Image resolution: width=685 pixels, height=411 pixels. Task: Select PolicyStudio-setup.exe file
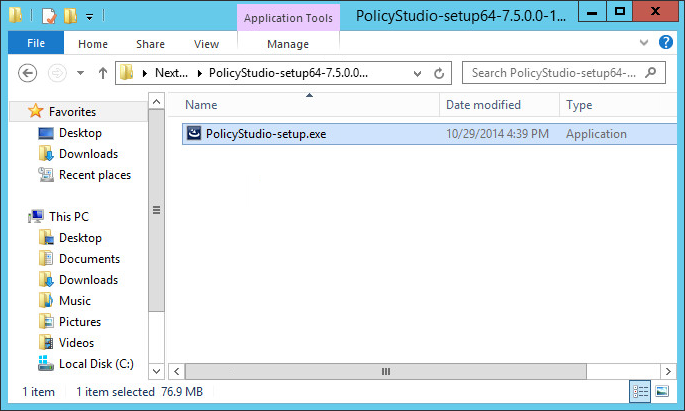coord(429,134)
